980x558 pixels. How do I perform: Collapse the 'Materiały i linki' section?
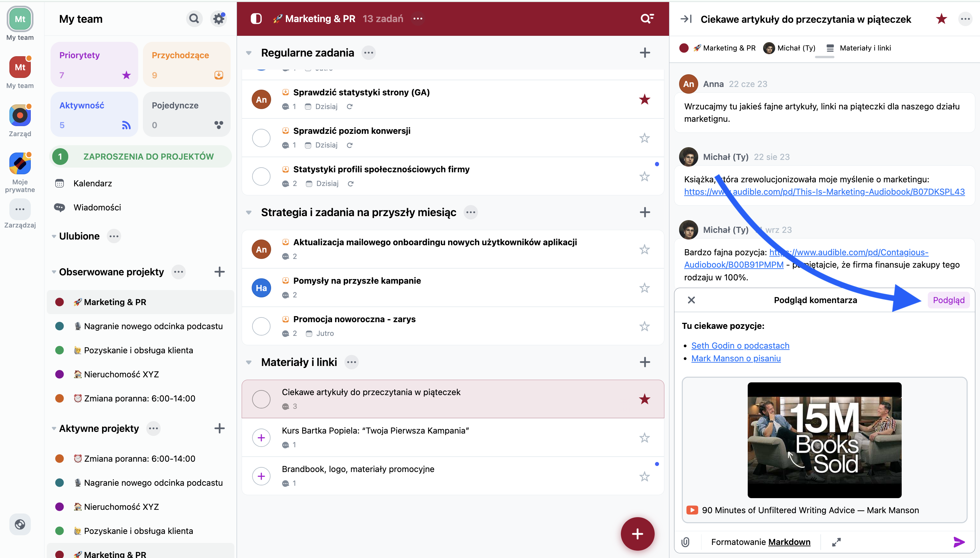point(249,362)
